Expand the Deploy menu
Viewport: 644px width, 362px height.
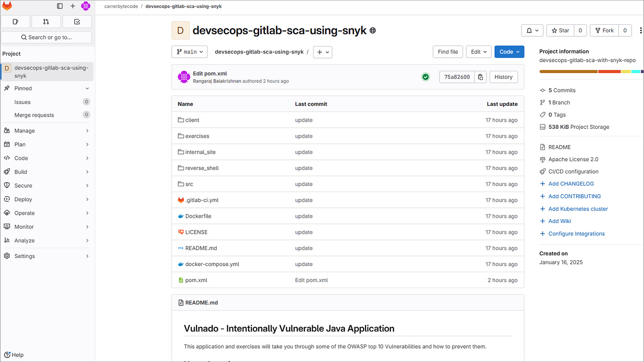coord(46,199)
